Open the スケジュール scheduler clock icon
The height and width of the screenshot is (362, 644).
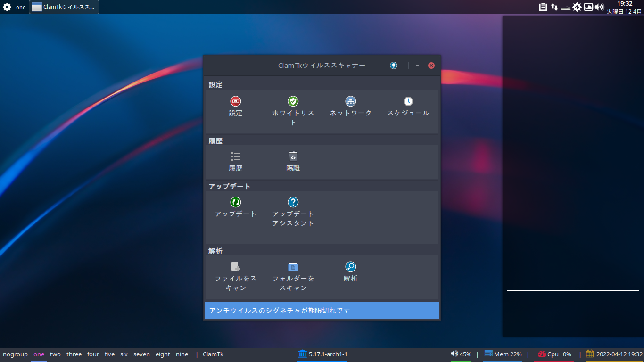pyautogui.click(x=408, y=101)
